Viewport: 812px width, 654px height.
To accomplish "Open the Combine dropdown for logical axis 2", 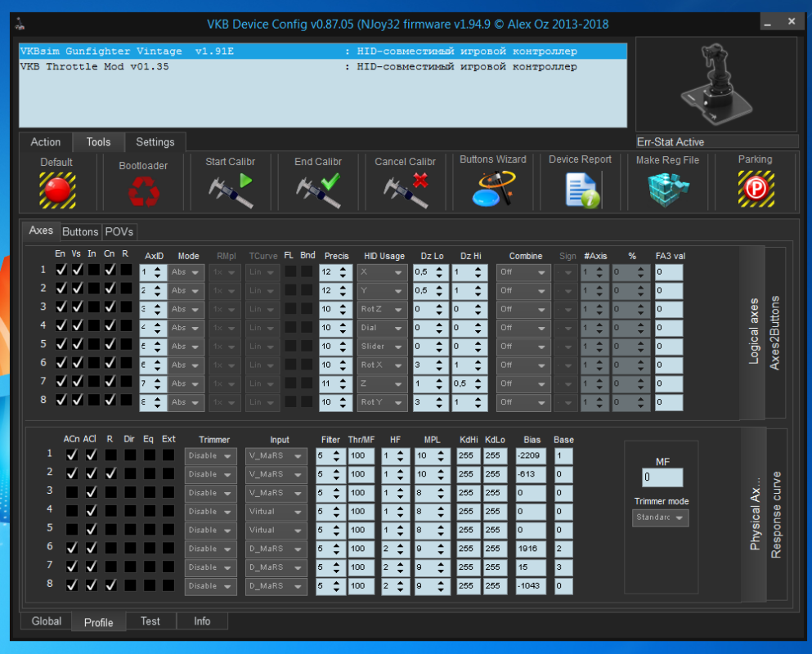I will 523,291.
